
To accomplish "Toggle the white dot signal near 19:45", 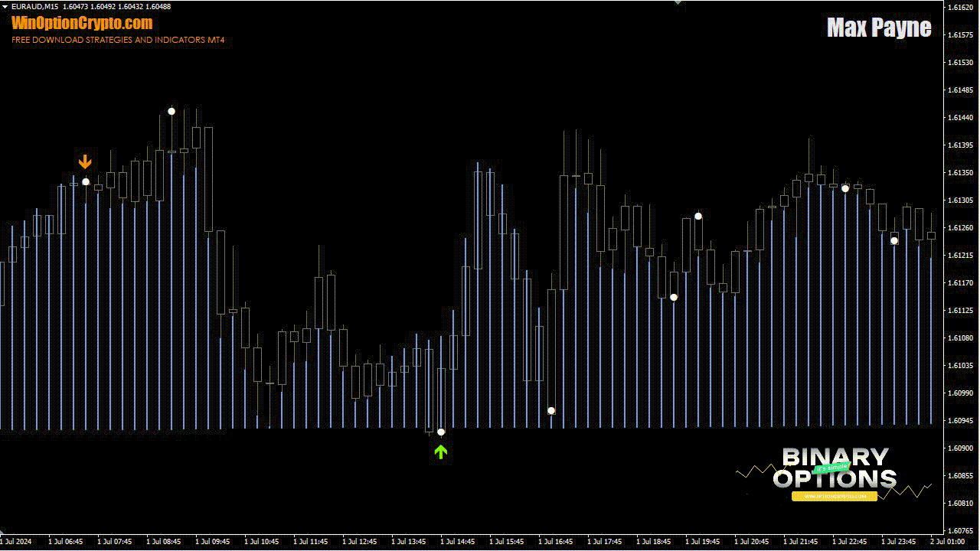I will click(x=697, y=216).
